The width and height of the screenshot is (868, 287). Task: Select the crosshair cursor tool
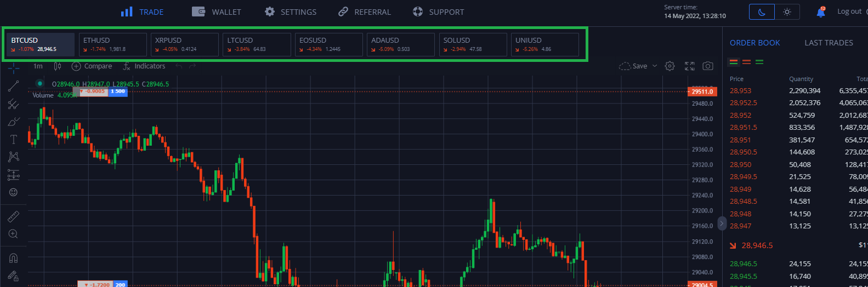click(14, 68)
